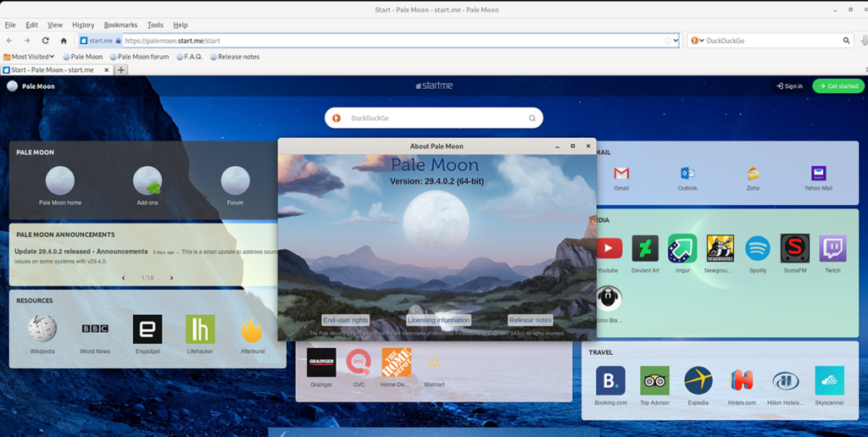Open the Imgur icon
Viewport: 868px width, 437px height.
pos(682,248)
